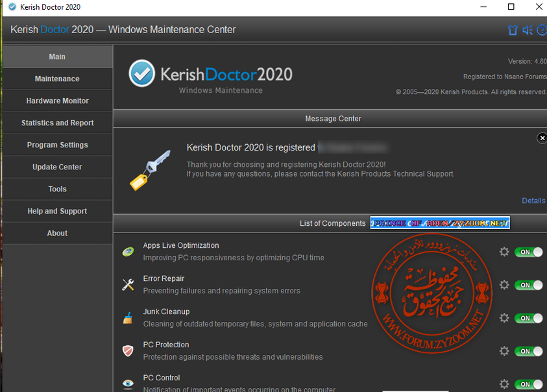Image resolution: width=547 pixels, height=392 pixels.
Task: Open the Maintenance section
Action: point(57,79)
